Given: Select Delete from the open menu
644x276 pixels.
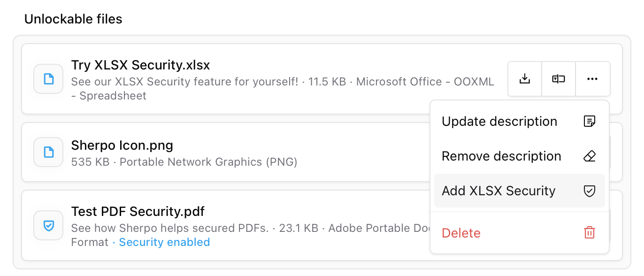Looking at the screenshot, I should 461,233.
